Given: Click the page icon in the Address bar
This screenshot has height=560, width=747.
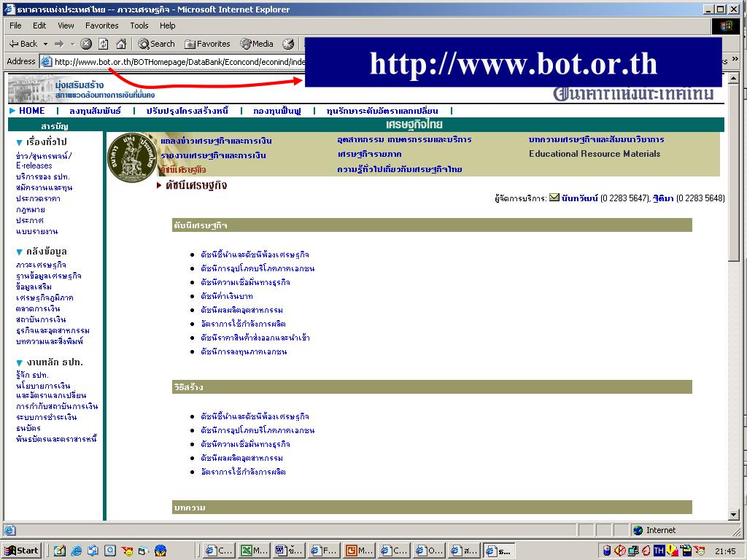Looking at the screenshot, I should click(x=46, y=61).
